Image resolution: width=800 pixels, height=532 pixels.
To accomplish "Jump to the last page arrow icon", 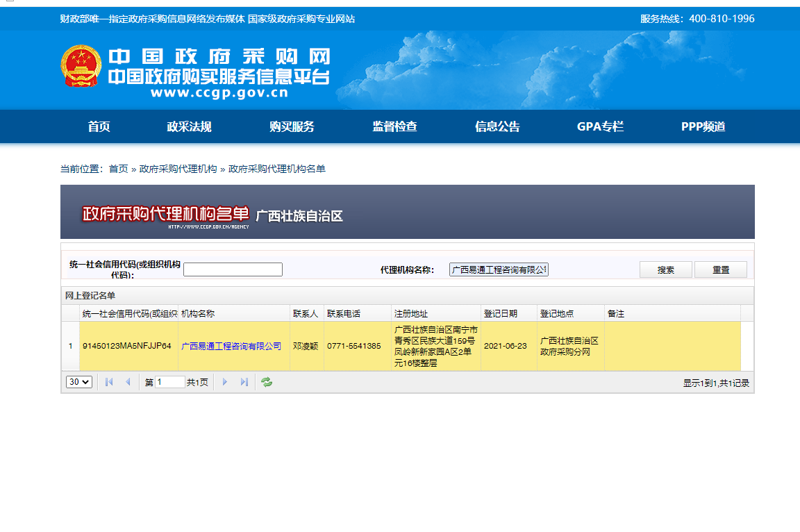I will point(244,381).
